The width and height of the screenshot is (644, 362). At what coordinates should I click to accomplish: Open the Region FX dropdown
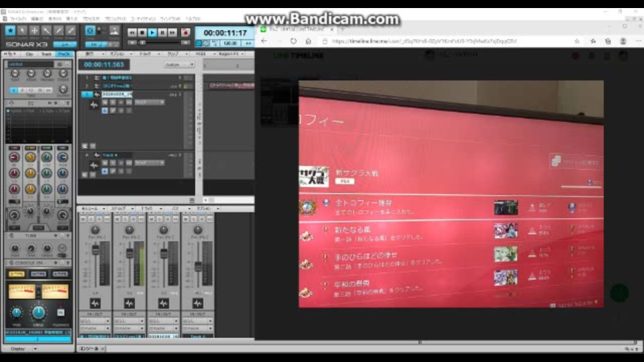(x=231, y=54)
